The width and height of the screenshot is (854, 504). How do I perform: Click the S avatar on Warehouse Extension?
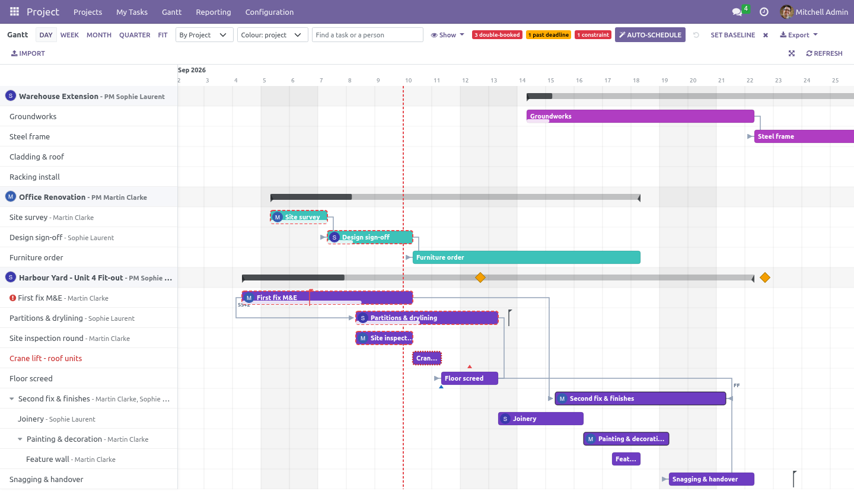[11, 96]
